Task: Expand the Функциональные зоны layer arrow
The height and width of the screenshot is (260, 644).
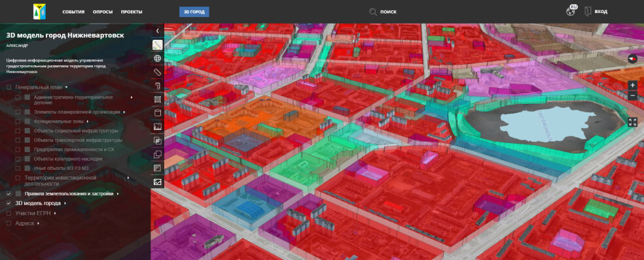Action: [88, 122]
